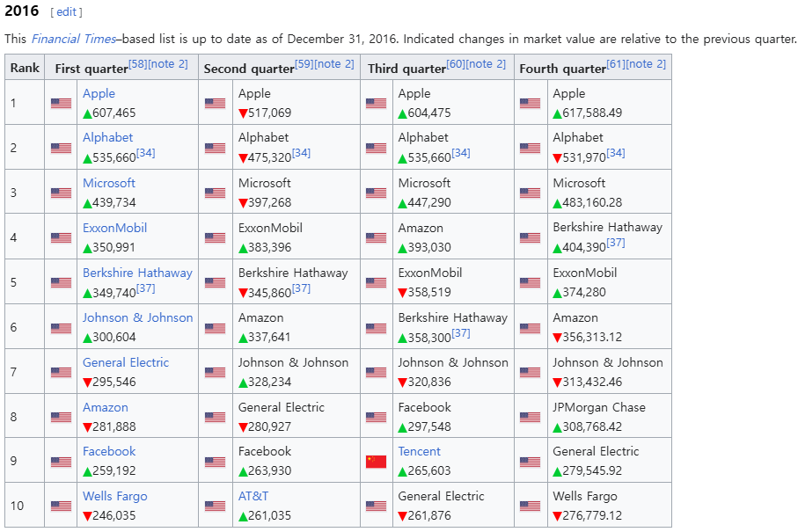Image resolution: width=798 pixels, height=532 pixels.
Task: Open reference [60] in Third quarter header
Action: pyautogui.click(x=456, y=64)
